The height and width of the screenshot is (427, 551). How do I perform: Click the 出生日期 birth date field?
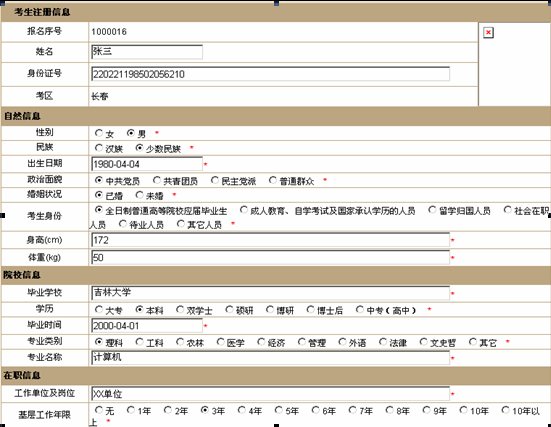(147, 164)
